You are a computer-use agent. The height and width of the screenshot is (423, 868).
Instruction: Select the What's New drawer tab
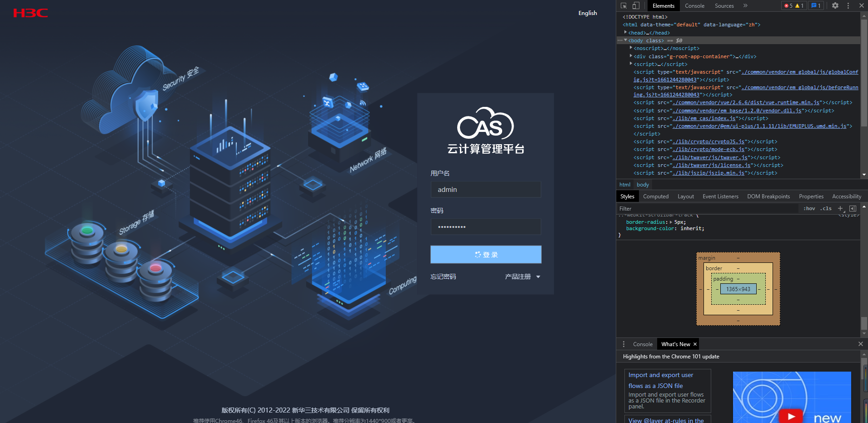pos(675,344)
